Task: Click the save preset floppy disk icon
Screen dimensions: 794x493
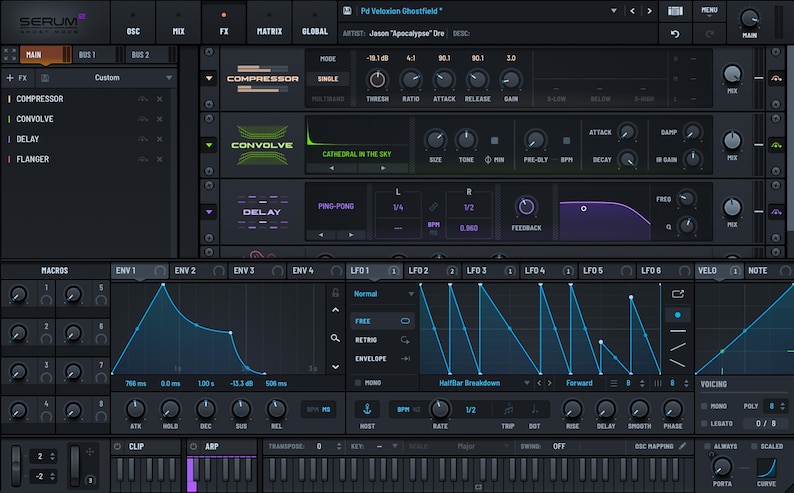Action: pos(347,11)
